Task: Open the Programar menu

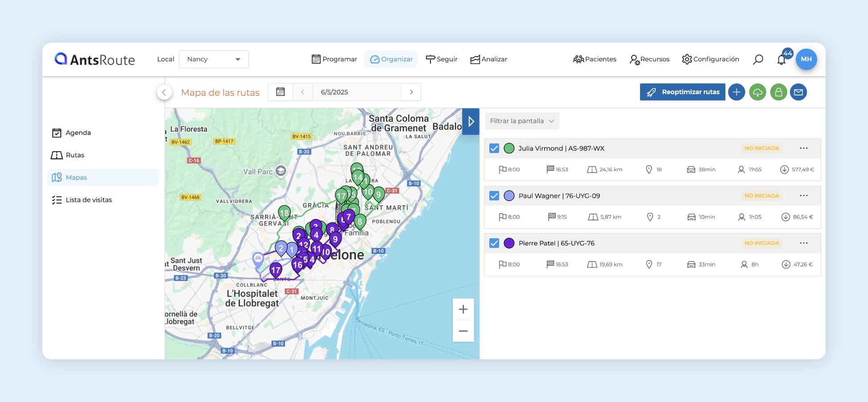Action: (334, 59)
